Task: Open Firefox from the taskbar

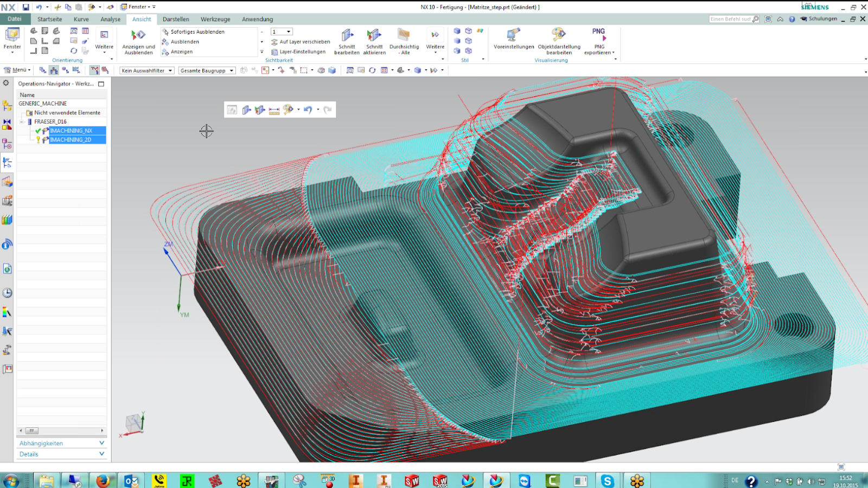Action: [103, 480]
